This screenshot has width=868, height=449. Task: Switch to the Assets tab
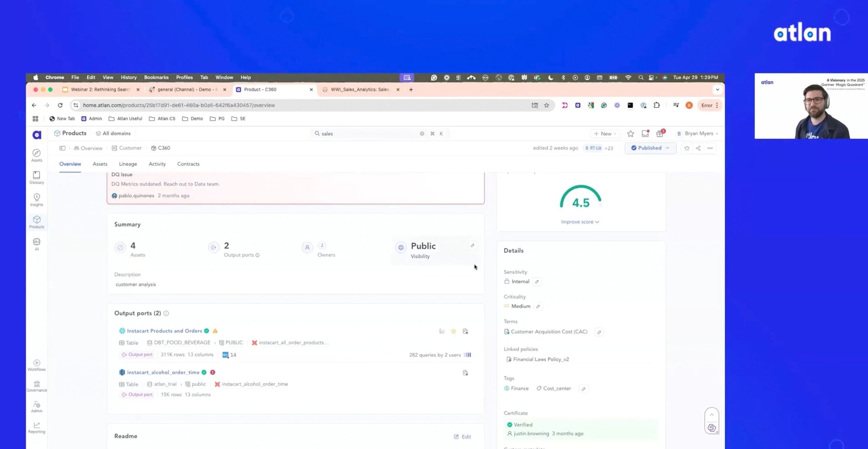(x=100, y=164)
